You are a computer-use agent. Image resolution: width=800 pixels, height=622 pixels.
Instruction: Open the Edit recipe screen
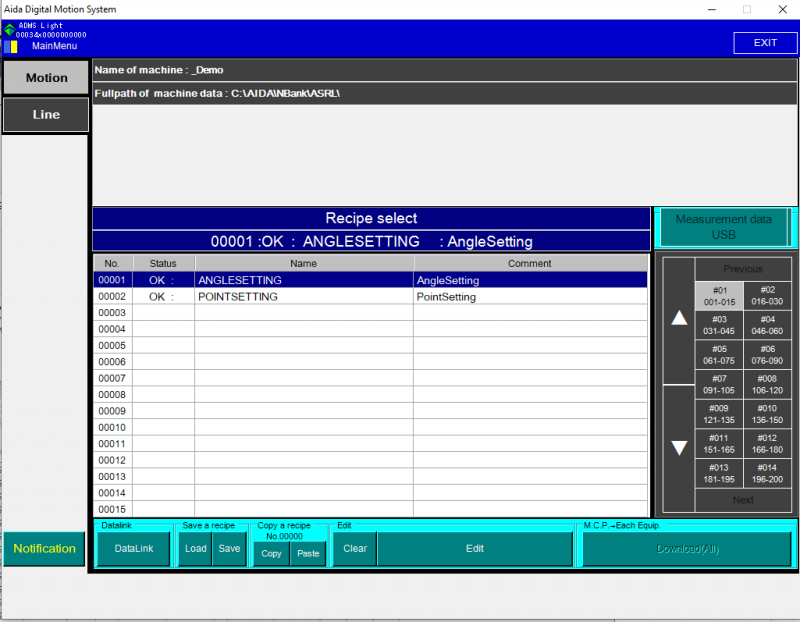(x=474, y=548)
